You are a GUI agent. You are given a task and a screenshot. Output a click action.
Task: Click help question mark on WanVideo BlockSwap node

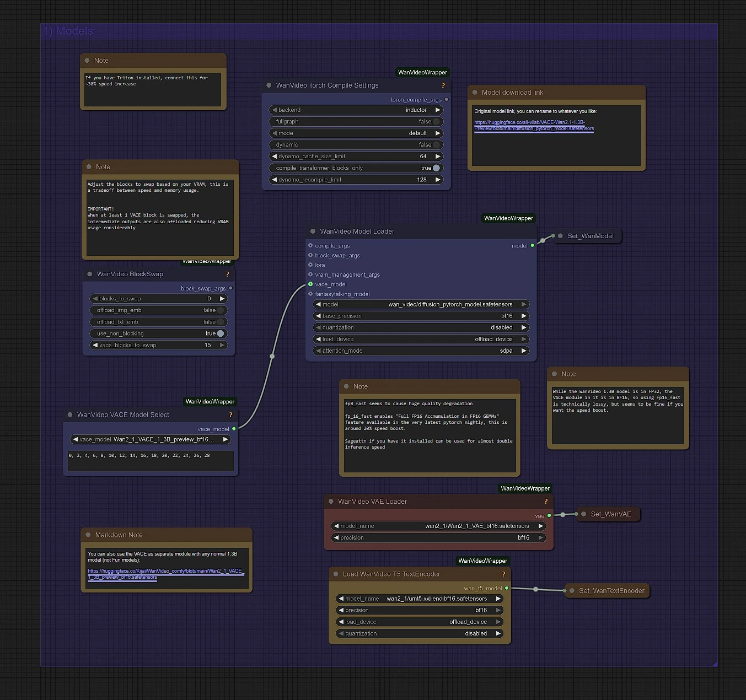pyautogui.click(x=227, y=274)
